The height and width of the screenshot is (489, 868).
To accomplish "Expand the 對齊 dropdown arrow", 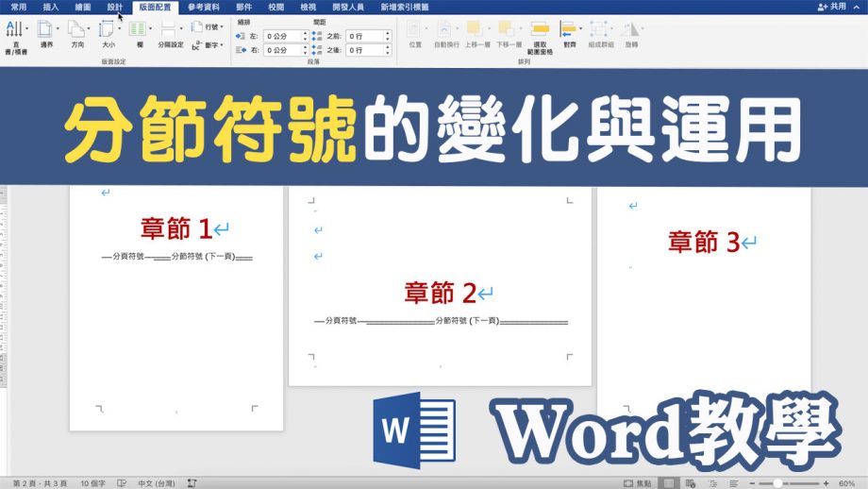I will [580, 28].
